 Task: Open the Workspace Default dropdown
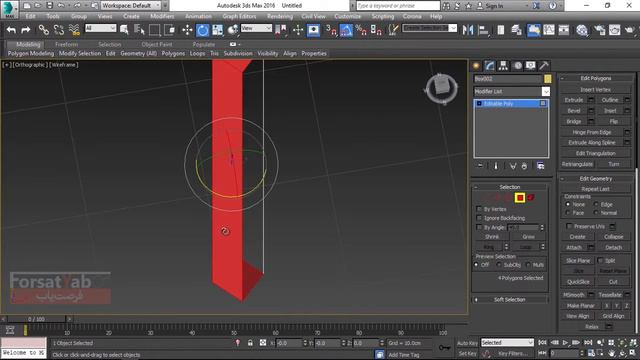[x=131, y=6]
